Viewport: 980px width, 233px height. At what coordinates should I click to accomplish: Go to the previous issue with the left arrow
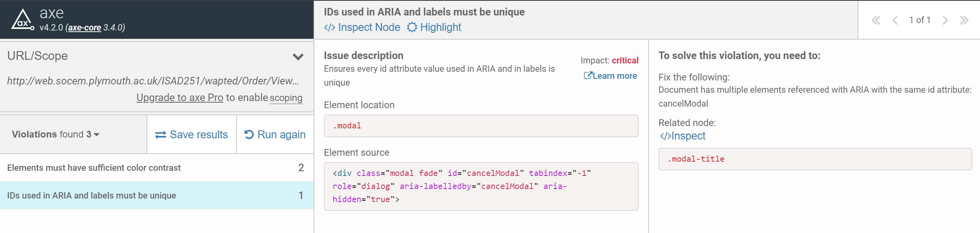point(895,20)
